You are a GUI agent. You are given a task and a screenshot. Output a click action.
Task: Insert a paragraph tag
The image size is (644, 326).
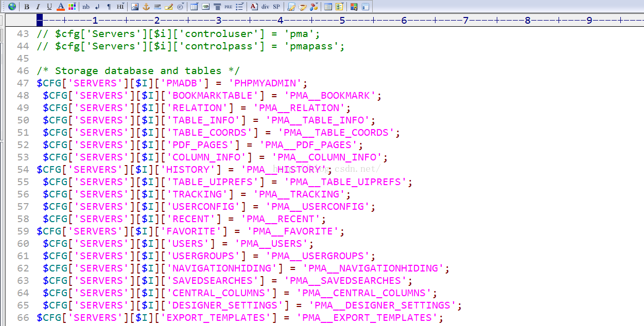109,7
